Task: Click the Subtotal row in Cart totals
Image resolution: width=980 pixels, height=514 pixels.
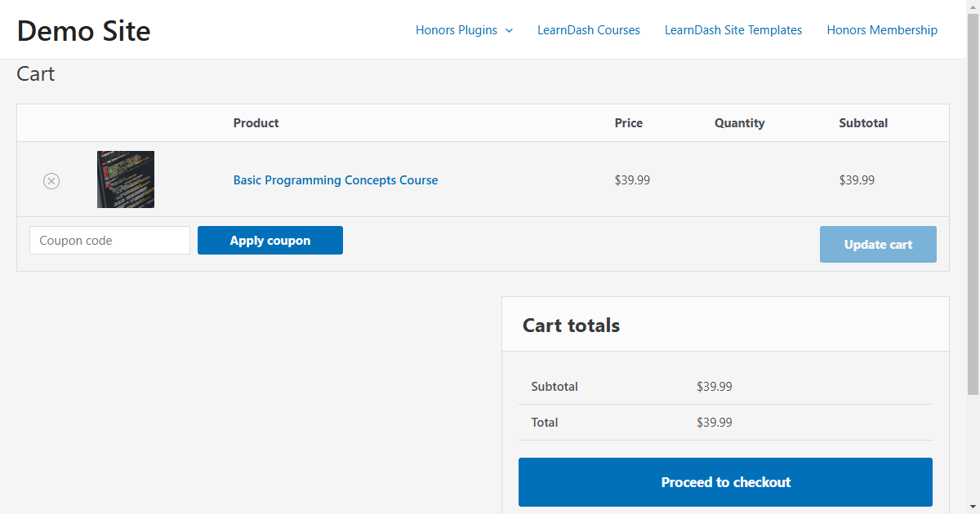Action: pyautogui.click(x=555, y=386)
